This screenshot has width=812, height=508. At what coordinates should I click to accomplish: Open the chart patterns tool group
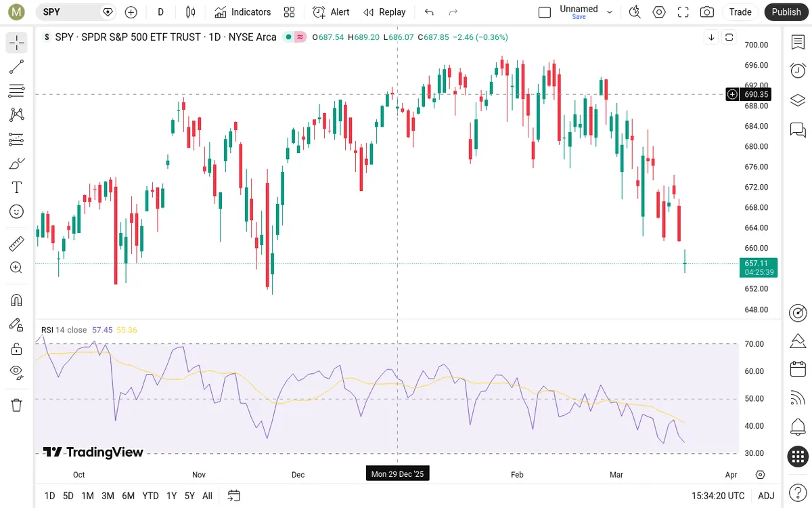coord(17,115)
